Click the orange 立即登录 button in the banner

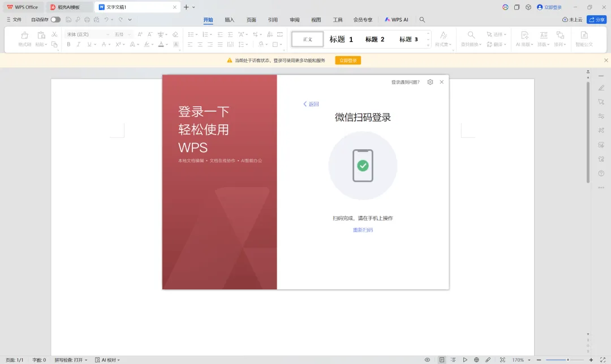pos(348,60)
